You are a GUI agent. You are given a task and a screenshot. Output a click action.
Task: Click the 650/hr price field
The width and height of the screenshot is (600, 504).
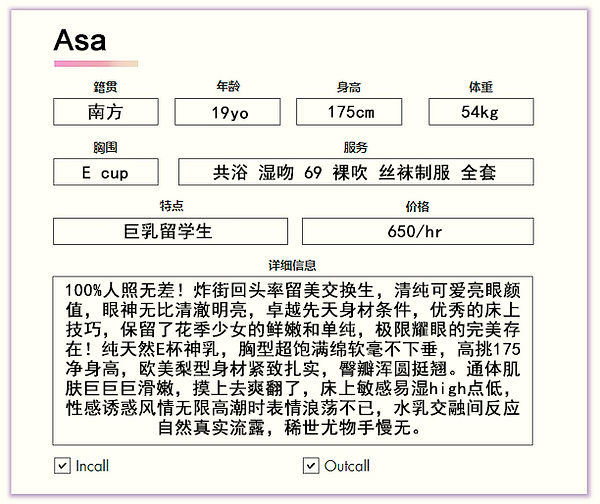pos(418,232)
